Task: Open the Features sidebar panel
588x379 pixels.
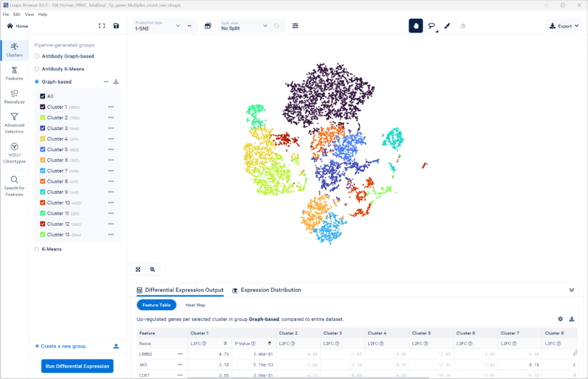Action: (x=14, y=73)
